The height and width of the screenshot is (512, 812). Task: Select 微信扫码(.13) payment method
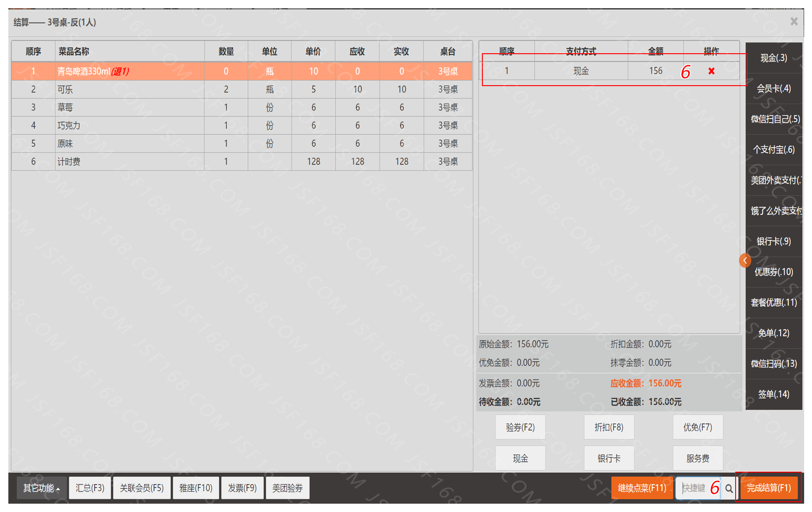click(774, 363)
